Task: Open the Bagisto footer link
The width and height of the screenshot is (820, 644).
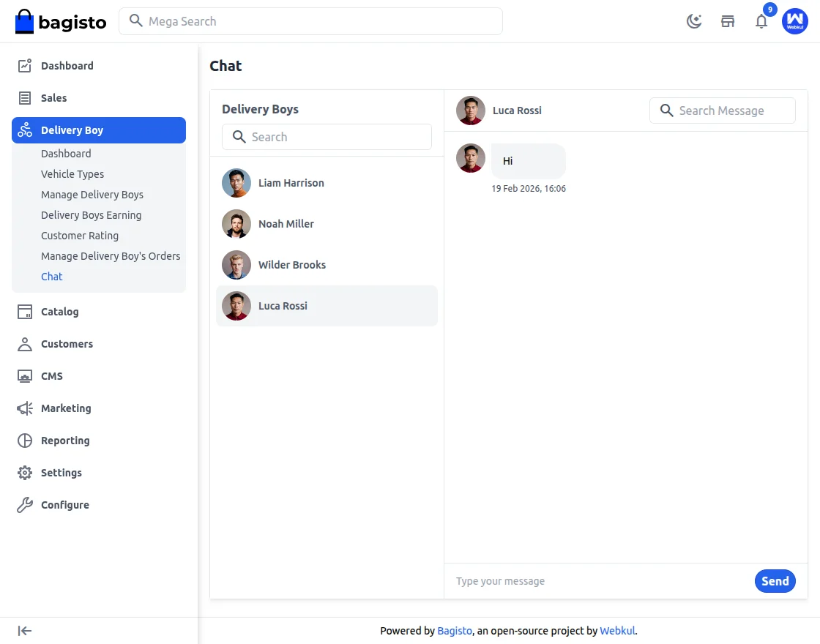Action: 454,630
